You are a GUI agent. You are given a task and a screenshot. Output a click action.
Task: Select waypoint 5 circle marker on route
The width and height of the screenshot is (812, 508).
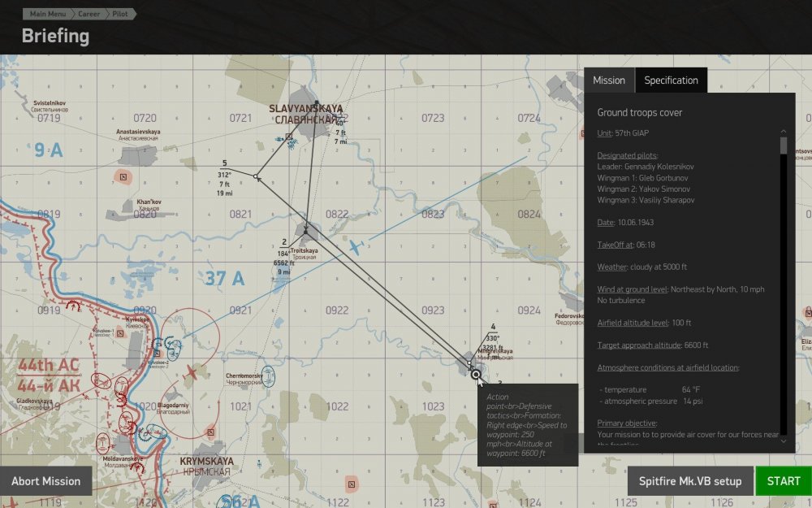[255, 176]
